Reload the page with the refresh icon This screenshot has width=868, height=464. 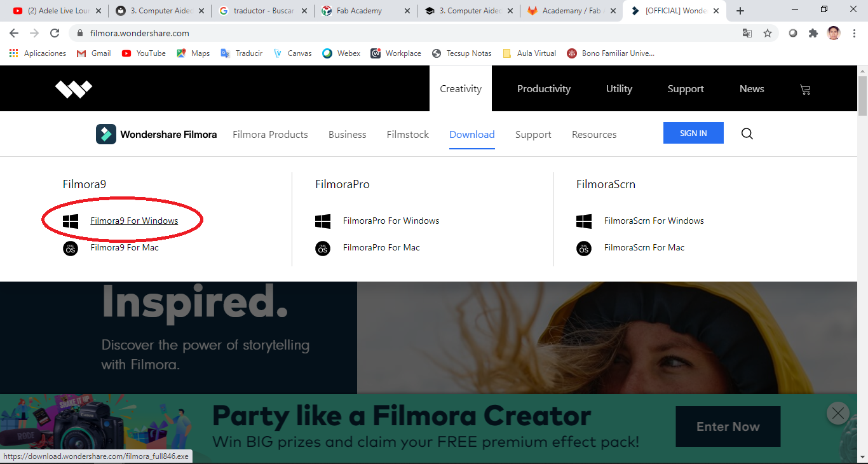(x=55, y=33)
